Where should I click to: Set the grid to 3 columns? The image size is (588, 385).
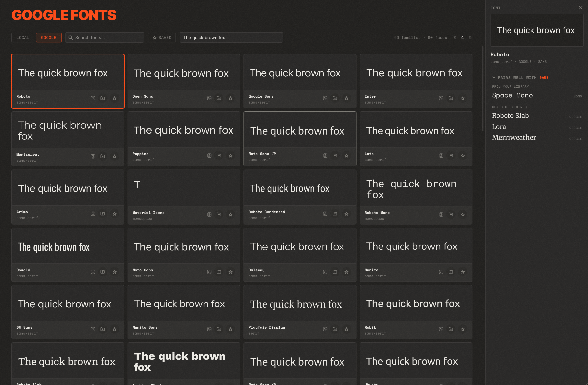click(x=455, y=38)
